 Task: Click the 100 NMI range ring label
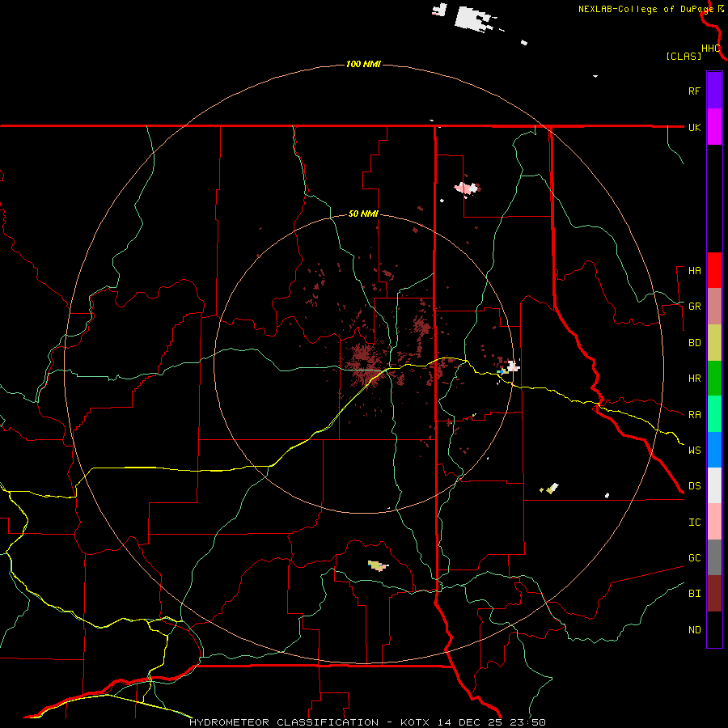point(363,64)
